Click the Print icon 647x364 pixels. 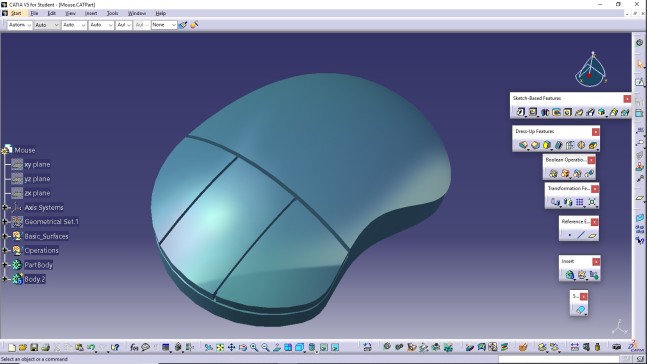pos(45,347)
